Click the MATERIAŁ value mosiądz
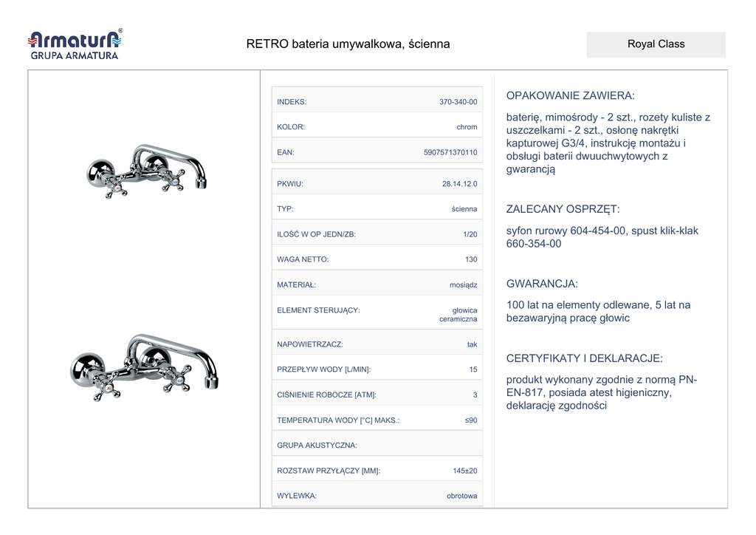Screen dimensions: 756x535 463,284
